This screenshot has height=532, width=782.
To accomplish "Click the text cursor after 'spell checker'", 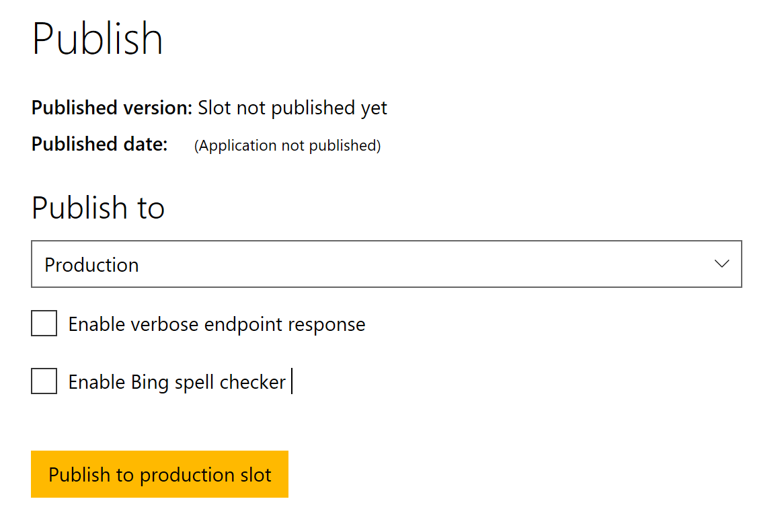I will pyautogui.click(x=292, y=382).
